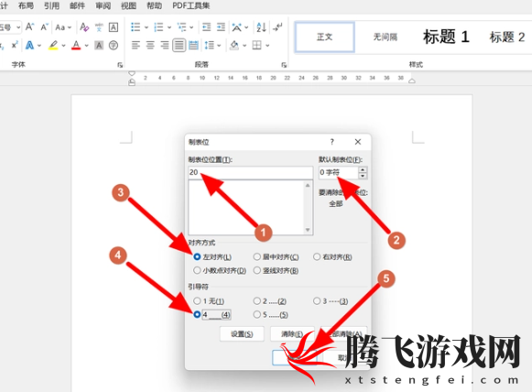Open the borders dropdown arrow
The image size is (532, 392).
(x=267, y=46)
